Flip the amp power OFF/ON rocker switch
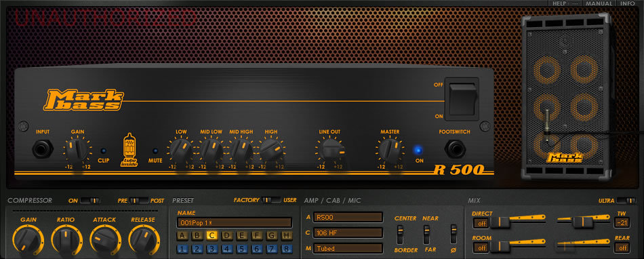Viewport: 644px width, 259px height. (x=462, y=99)
